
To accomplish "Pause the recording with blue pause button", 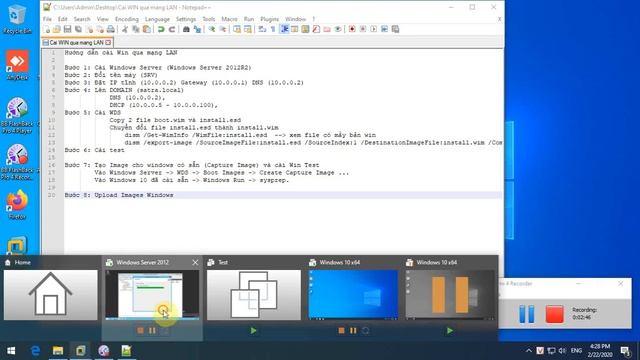I will [527, 314].
